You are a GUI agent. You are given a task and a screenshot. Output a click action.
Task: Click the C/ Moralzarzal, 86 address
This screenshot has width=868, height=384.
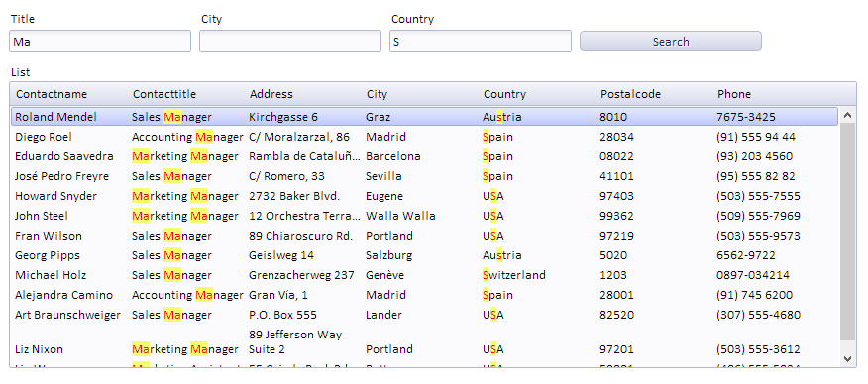point(299,137)
